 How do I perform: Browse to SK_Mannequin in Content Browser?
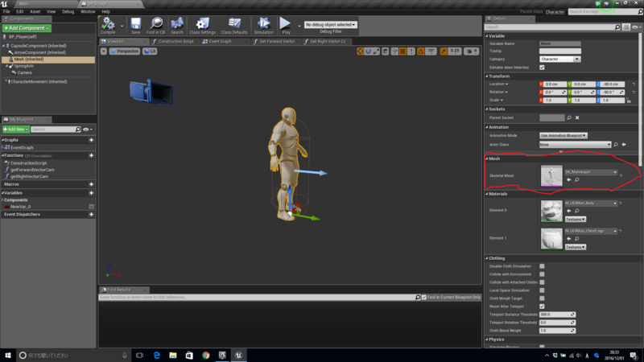point(577,179)
